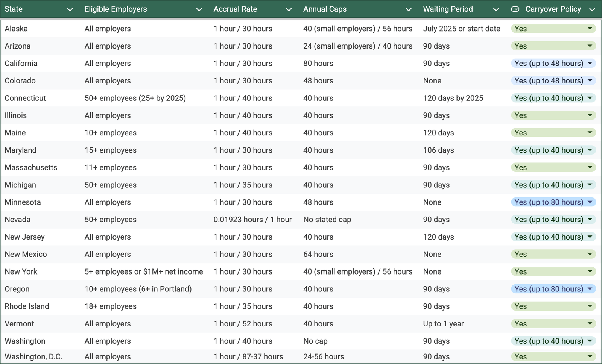Open the Accrual Rate column menu chevron
Screen dimensions: 602x364
[x=289, y=9]
